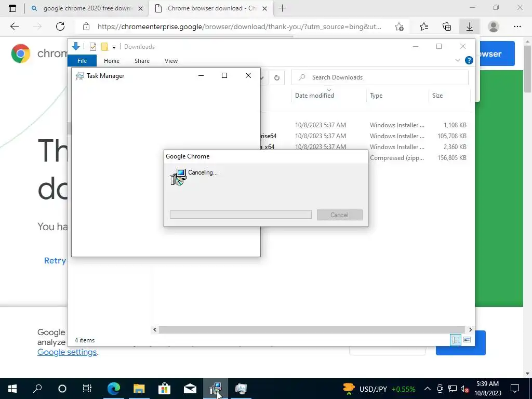Click Edge address bar URL
Image resolution: width=532 pixels, height=399 pixels.
pos(239,26)
